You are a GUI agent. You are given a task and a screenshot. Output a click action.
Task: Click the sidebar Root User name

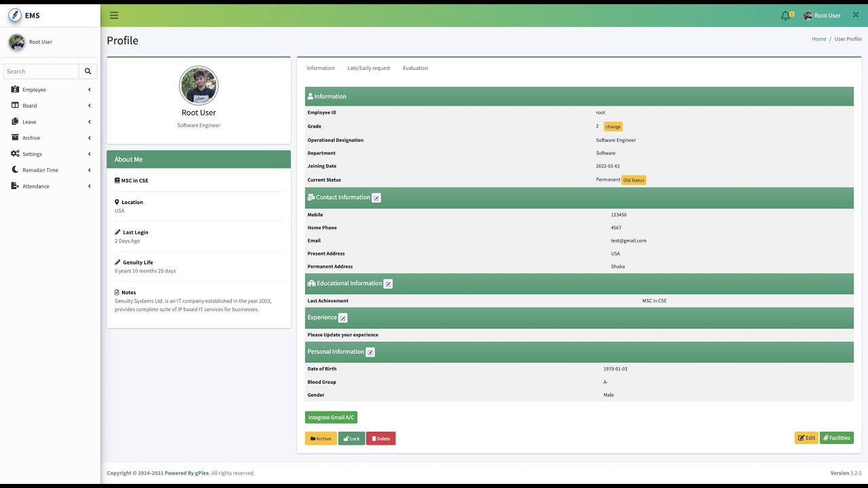[x=41, y=42]
